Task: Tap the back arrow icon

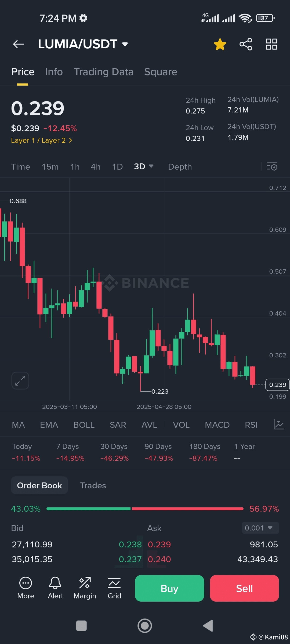Action: tap(19, 44)
